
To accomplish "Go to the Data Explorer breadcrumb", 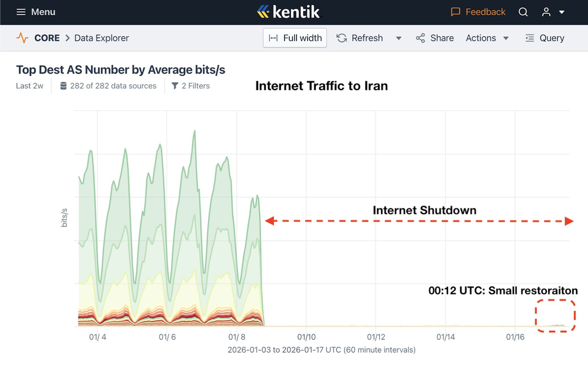I will click(x=102, y=38).
